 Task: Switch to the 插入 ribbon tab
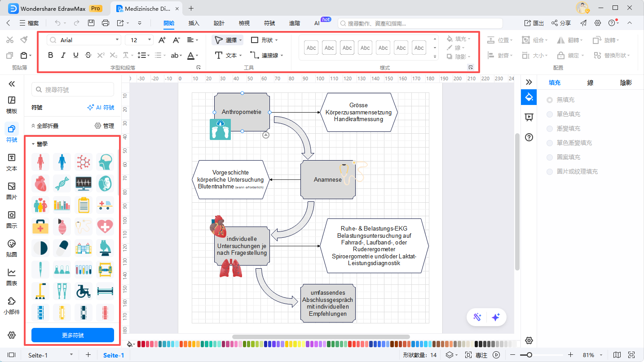click(x=194, y=23)
